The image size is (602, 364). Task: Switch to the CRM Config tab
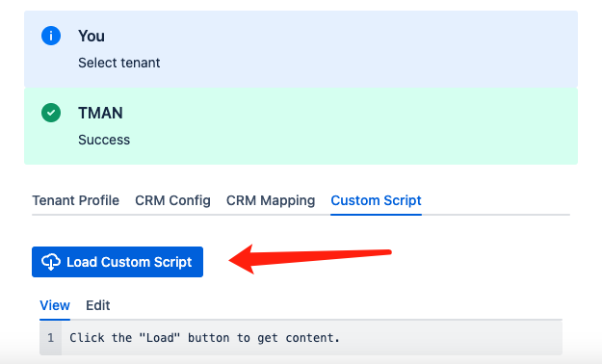coord(172,200)
